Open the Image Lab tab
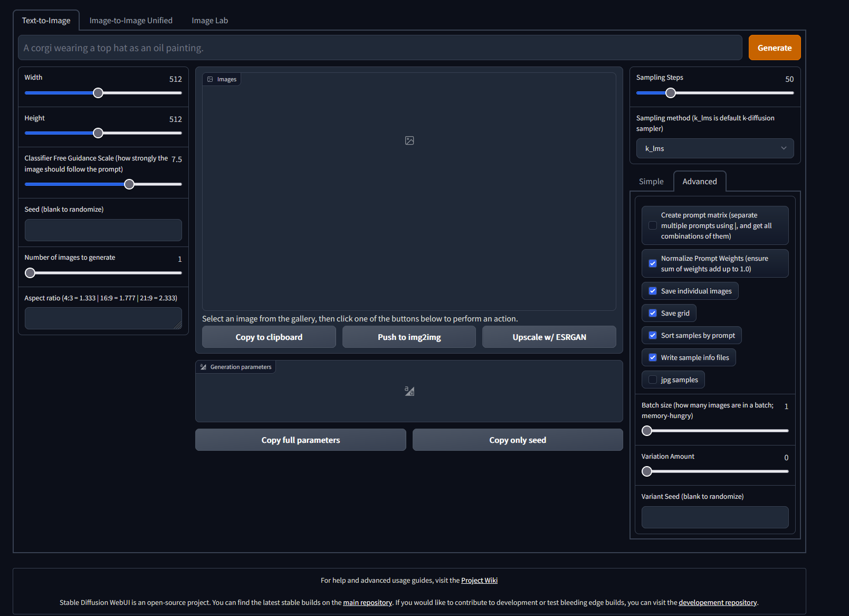The width and height of the screenshot is (849, 616). (x=210, y=21)
